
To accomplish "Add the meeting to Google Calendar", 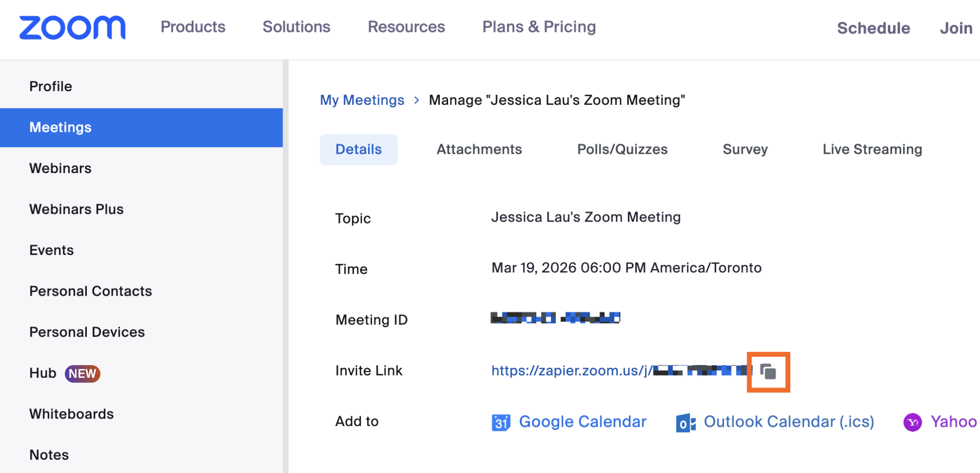I will (582, 421).
